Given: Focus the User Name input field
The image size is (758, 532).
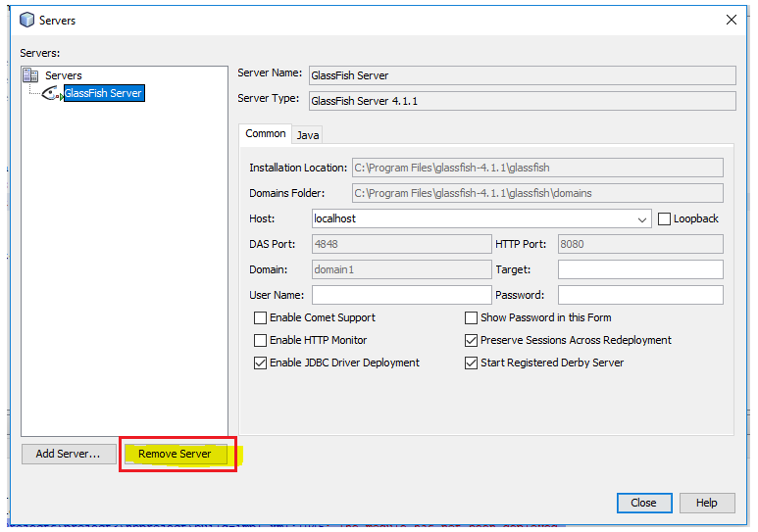Looking at the screenshot, I should click(402, 295).
